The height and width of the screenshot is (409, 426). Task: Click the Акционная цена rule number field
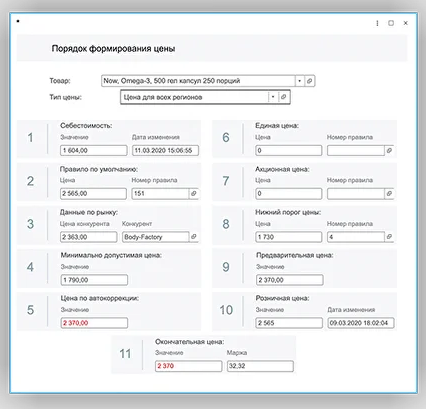coord(356,194)
